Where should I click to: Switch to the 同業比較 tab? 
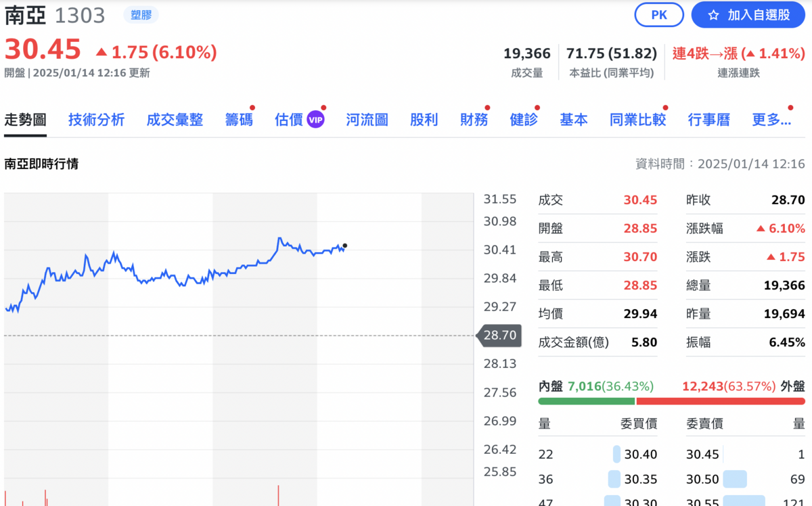(x=637, y=120)
